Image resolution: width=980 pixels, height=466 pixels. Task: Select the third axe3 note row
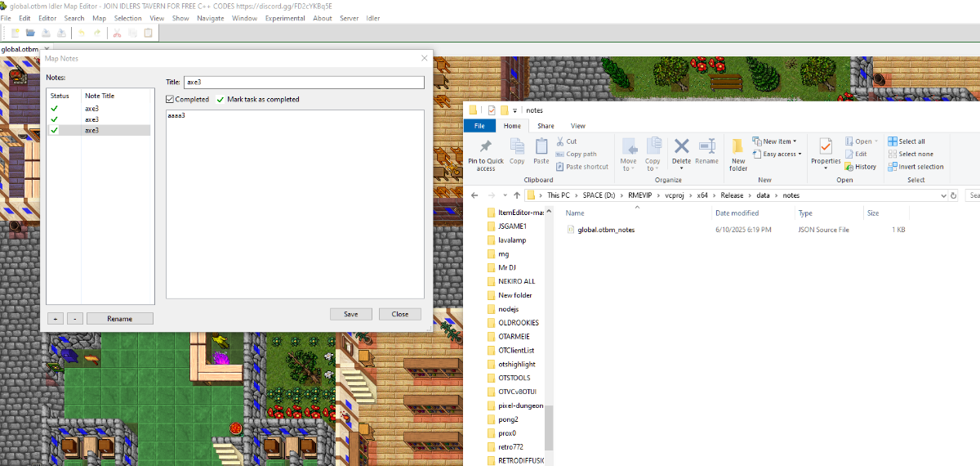coord(98,131)
